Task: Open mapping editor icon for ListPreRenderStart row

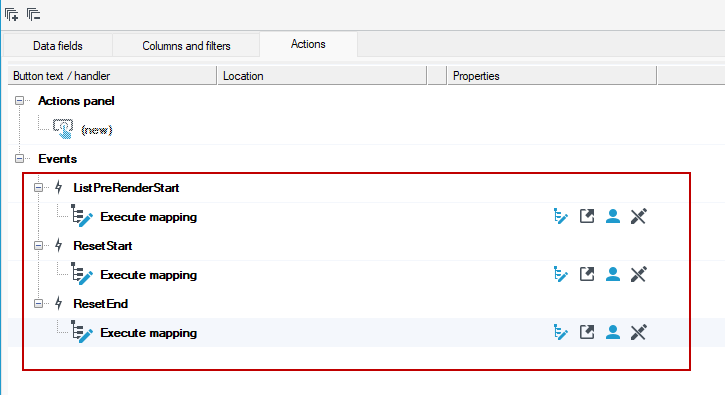Action: [560, 216]
